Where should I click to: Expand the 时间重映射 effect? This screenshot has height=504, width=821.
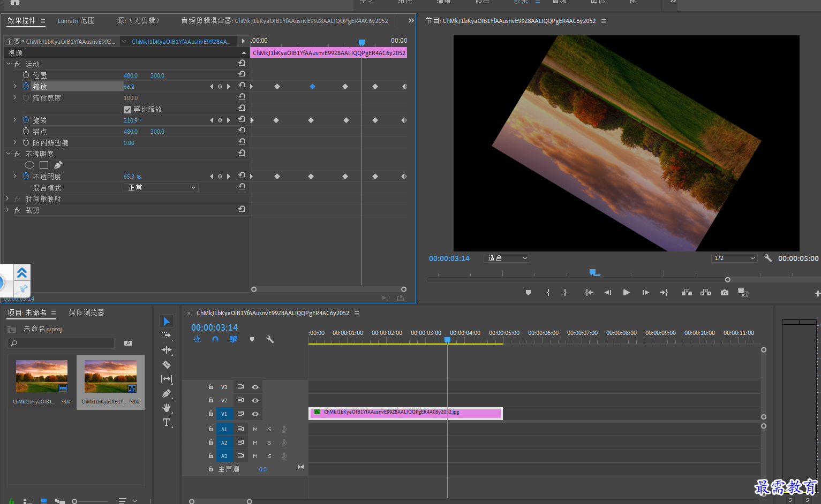7,198
